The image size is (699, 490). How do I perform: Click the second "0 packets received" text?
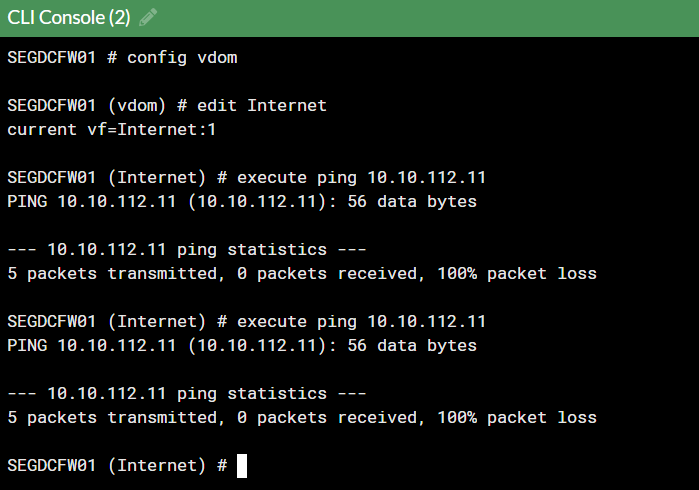point(321,417)
